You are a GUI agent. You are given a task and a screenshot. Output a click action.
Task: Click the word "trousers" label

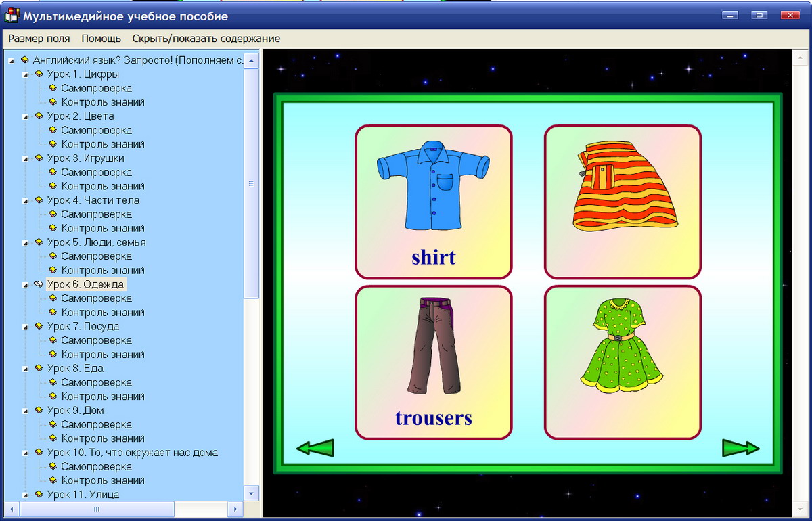click(434, 417)
